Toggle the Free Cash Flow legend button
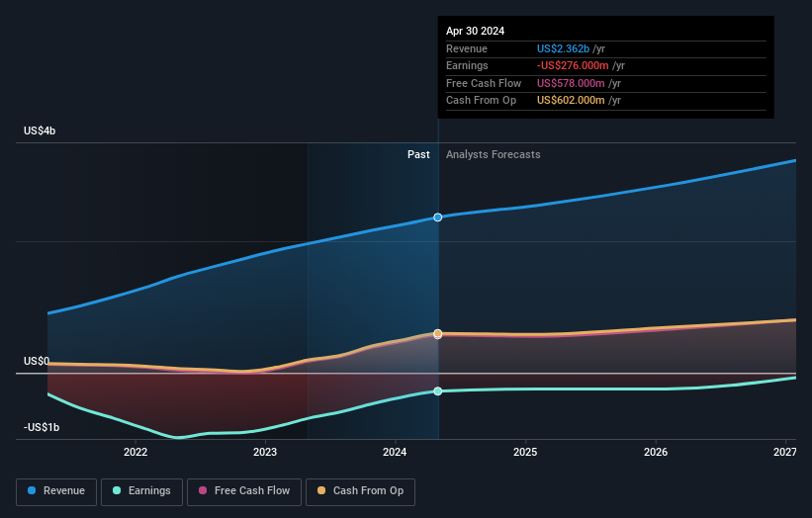 [244, 491]
